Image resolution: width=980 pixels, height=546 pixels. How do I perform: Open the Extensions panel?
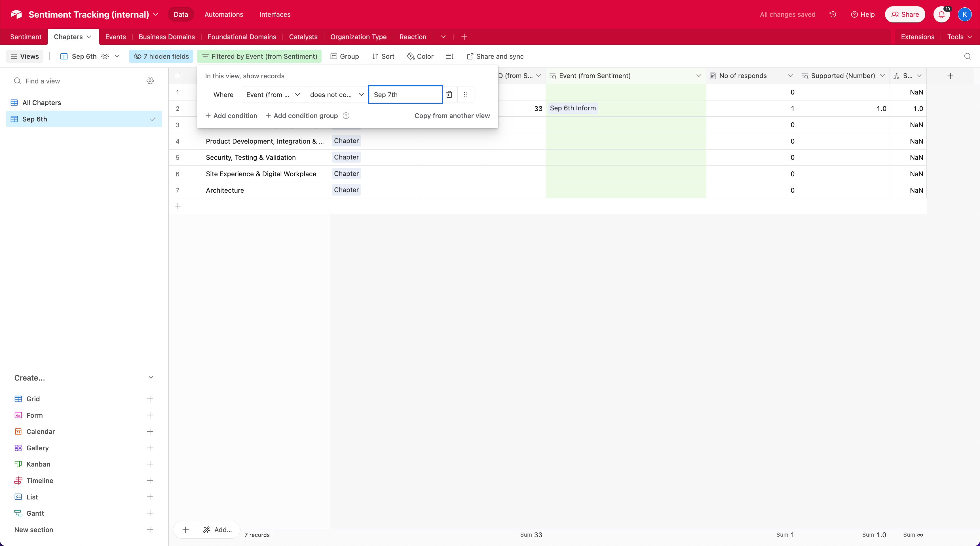(x=917, y=37)
